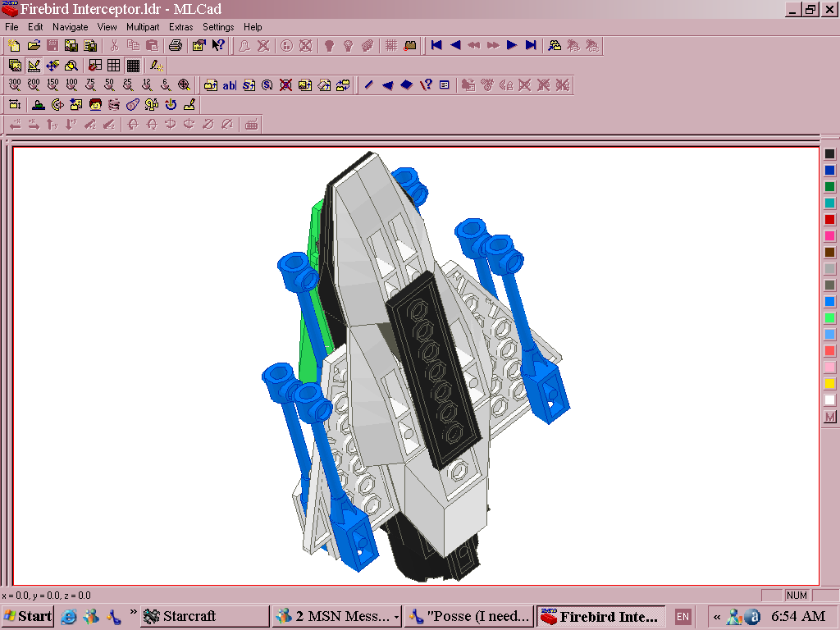
Task: Set zoom to 75 percent
Action: click(x=90, y=84)
